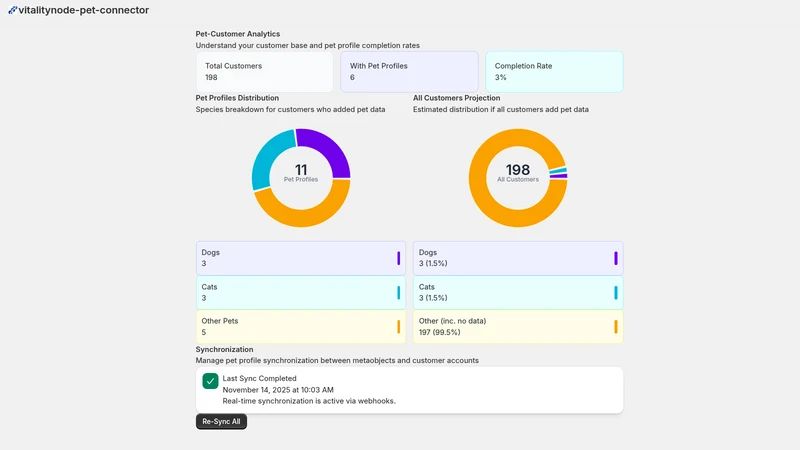
Task: Click the 'All Customers Projection' heading
Action: [457, 98]
